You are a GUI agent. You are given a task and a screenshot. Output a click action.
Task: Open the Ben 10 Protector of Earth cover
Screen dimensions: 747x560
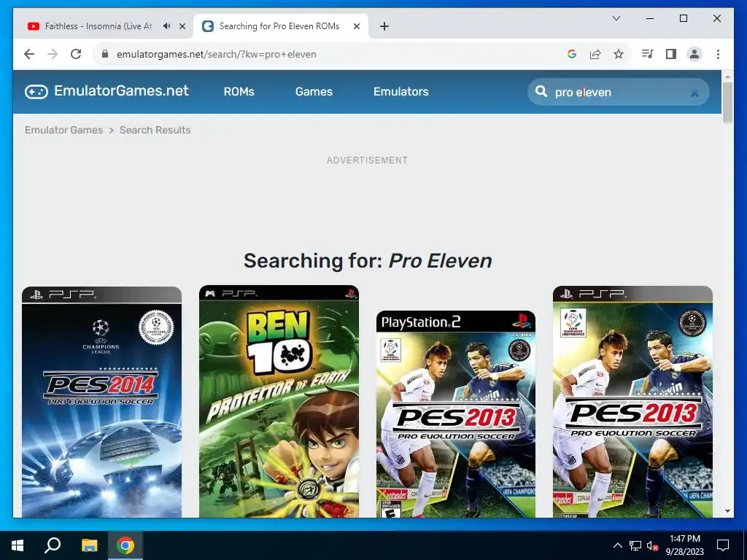pos(279,402)
